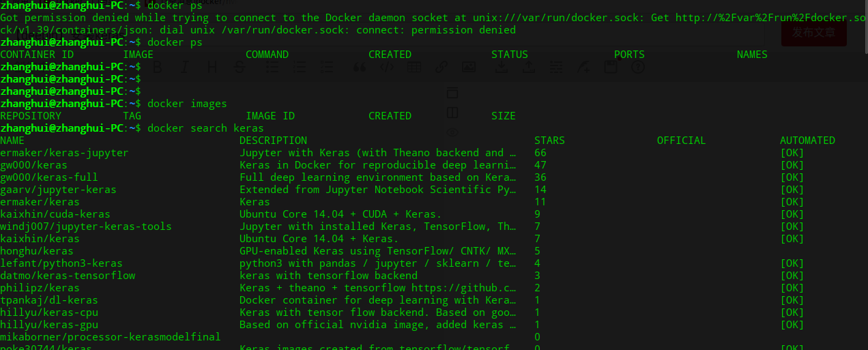Toggle preview eye icon in editor

click(x=452, y=132)
